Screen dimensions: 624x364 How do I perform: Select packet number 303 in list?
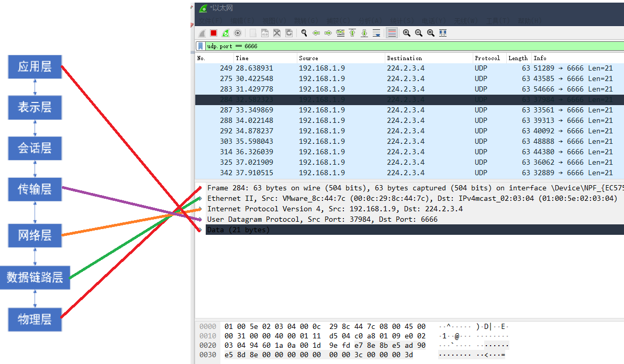tap(366, 141)
